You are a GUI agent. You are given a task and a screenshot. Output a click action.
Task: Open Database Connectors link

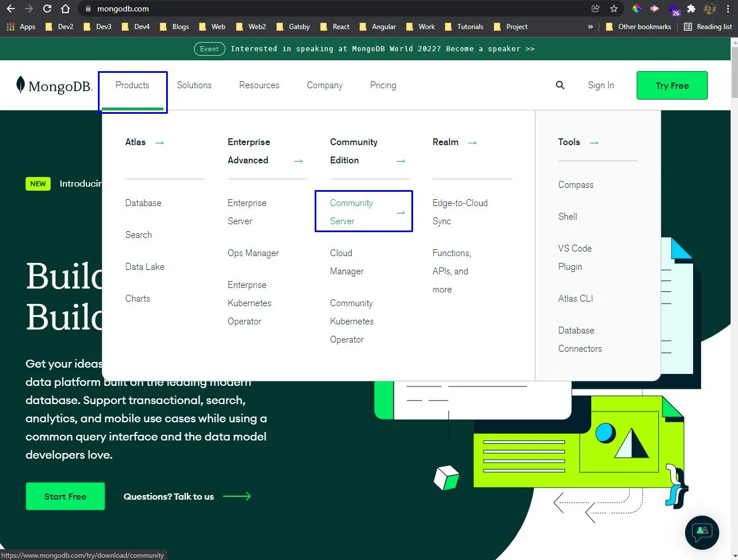(580, 340)
